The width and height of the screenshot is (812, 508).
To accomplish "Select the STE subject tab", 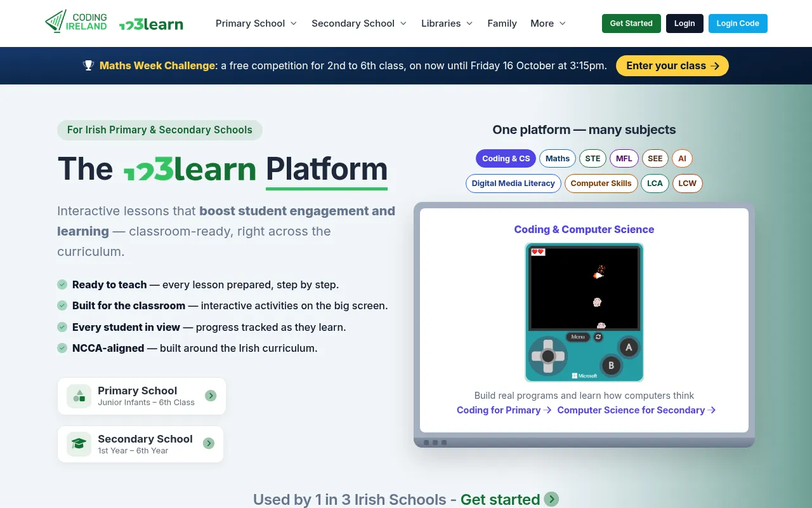I will pyautogui.click(x=593, y=159).
